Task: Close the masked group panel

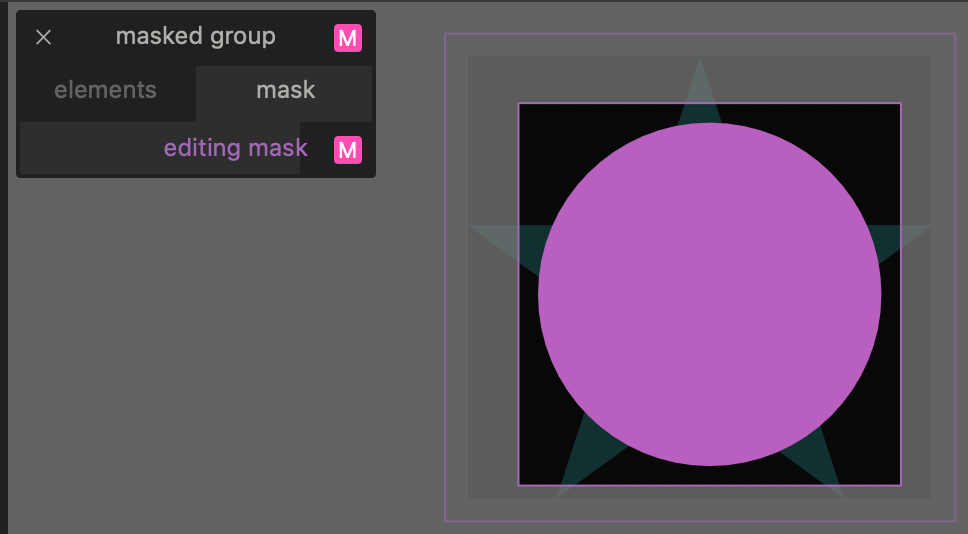Action: [x=44, y=38]
